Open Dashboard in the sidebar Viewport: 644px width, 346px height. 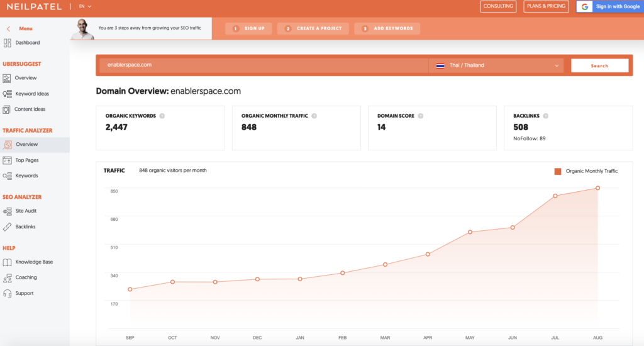[28, 43]
